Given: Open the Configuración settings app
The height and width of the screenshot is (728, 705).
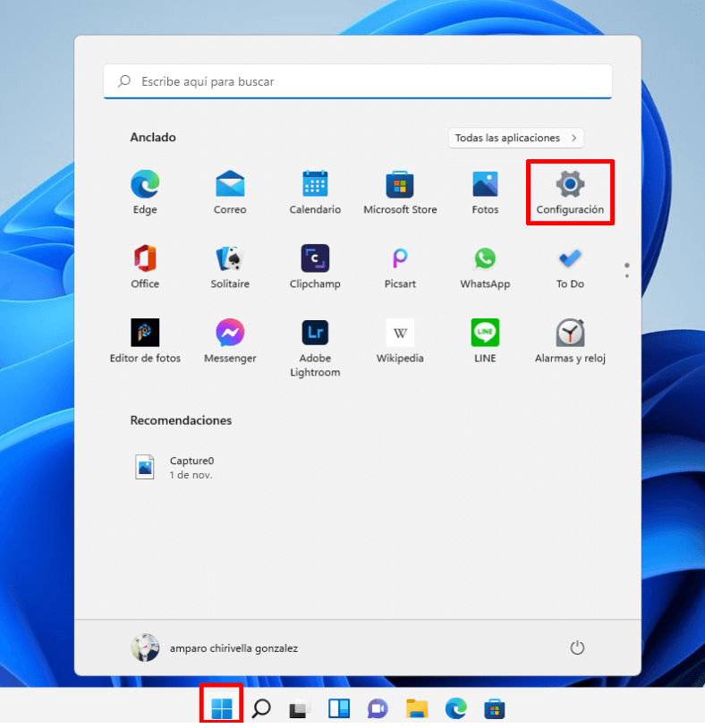Looking at the screenshot, I should click(x=570, y=192).
